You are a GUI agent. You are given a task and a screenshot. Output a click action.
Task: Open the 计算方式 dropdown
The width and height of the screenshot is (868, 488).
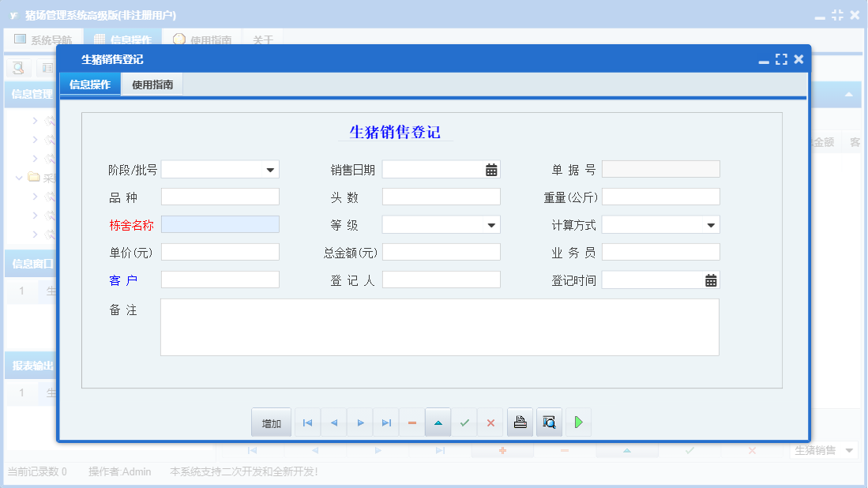pos(711,225)
